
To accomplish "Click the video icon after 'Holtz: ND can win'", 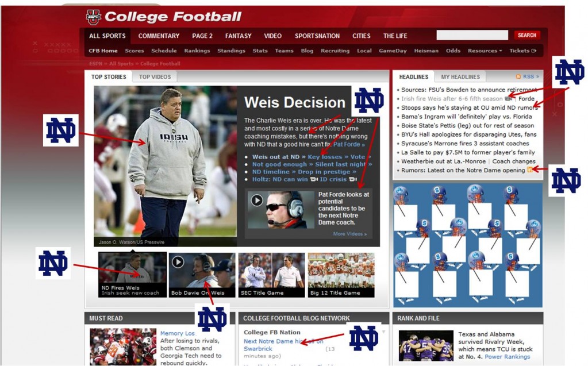I will (314, 179).
